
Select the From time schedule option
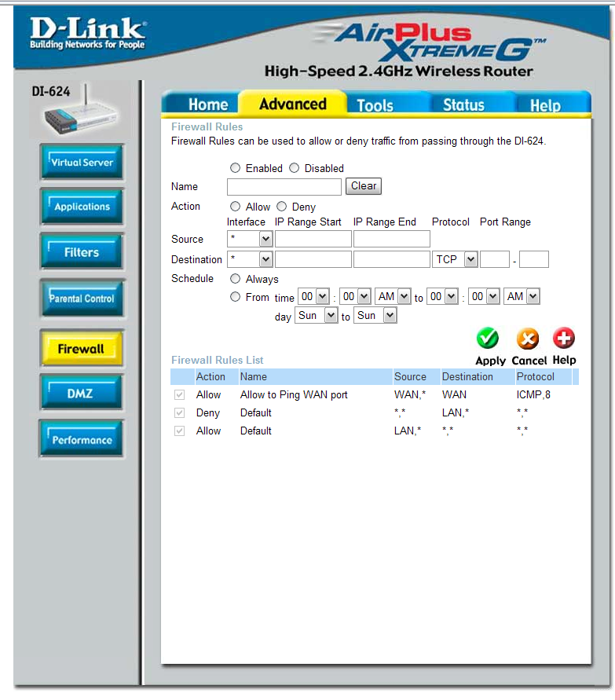[235, 297]
